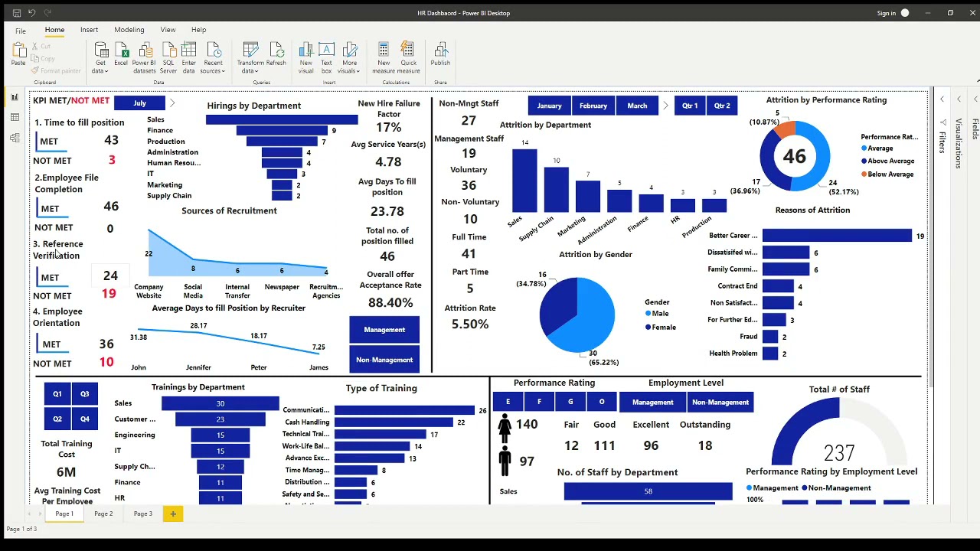Select the February month filter button
This screenshot has height=551, width=980.
(593, 105)
